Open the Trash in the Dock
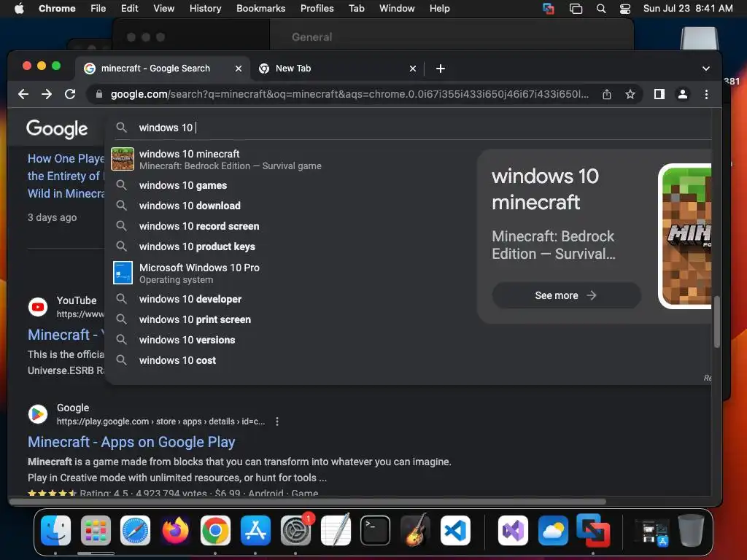Screen dimensions: 747x560 tap(691, 530)
